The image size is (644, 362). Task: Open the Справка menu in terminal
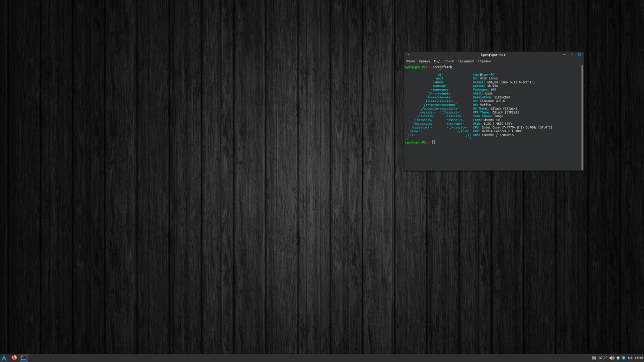click(x=485, y=61)
